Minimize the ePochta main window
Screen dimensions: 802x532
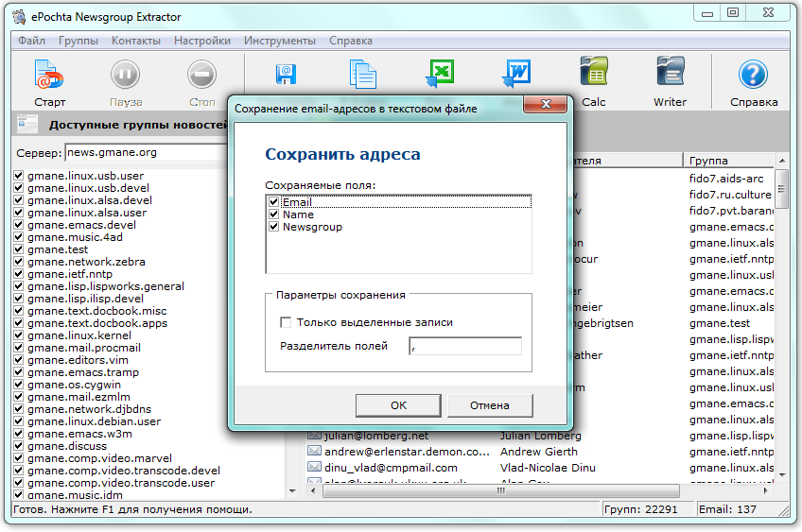pyautogui.click(x=707, y=13)
